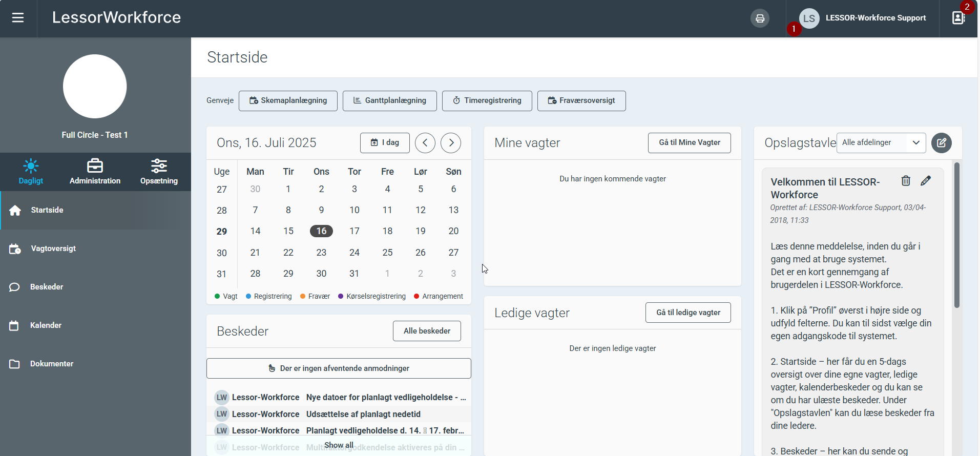Jump to today with I dag
This screenshot has height=456, width=980.
coord(385,143)
